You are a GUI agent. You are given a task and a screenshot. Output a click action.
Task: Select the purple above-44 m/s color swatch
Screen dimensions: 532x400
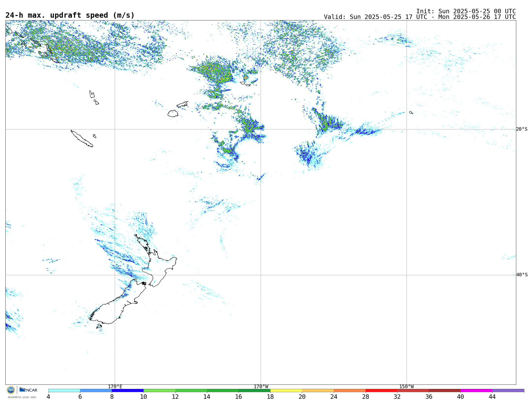508,391
